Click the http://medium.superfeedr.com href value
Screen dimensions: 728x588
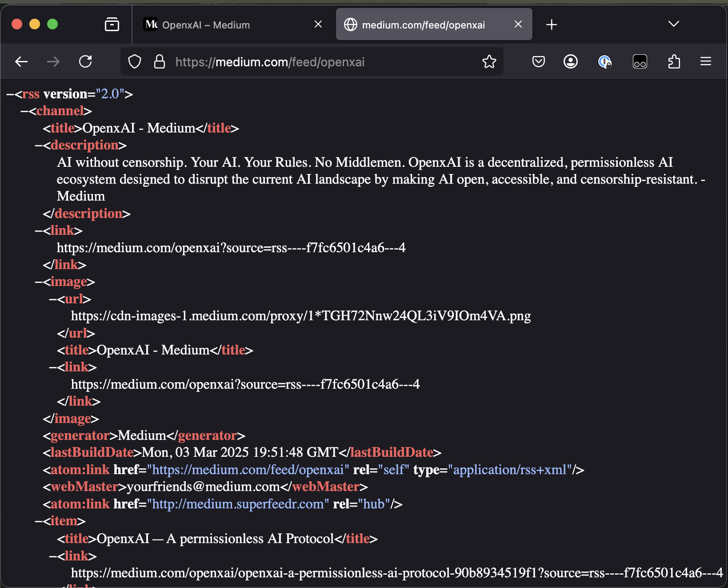point(238,504)
